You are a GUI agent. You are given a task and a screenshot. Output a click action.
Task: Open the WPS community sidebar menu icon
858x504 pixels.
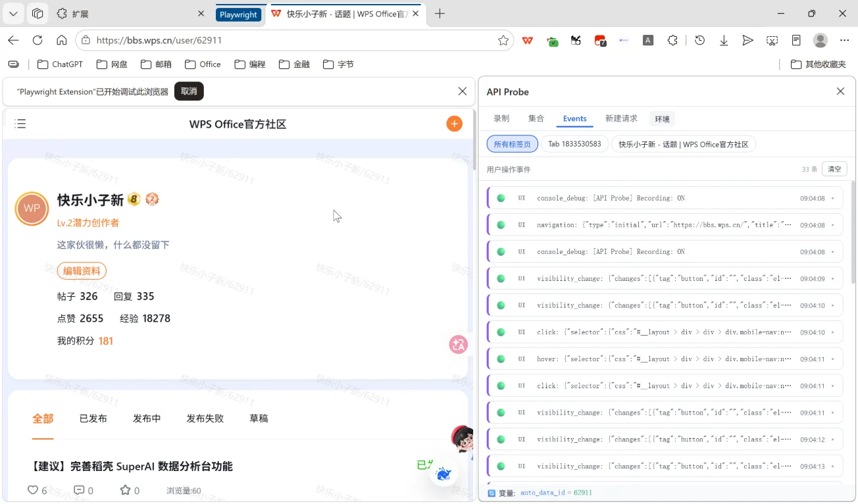pos(20,124)
